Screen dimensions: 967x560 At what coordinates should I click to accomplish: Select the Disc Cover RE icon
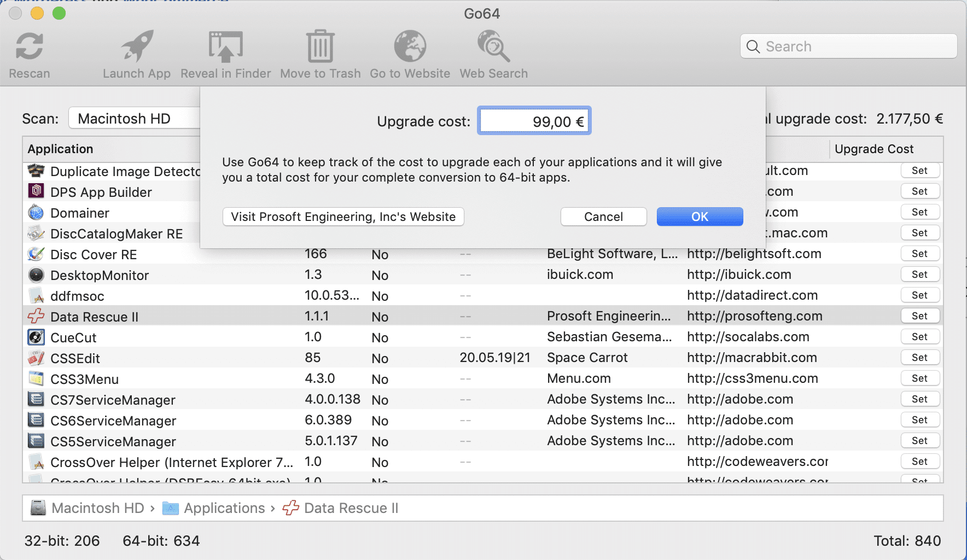pyautogui.click(x=36, y=254)
